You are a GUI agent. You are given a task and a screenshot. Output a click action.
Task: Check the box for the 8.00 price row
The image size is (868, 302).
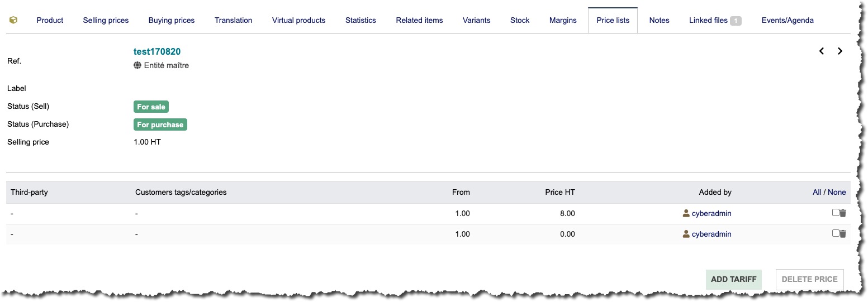coord(836,213)
